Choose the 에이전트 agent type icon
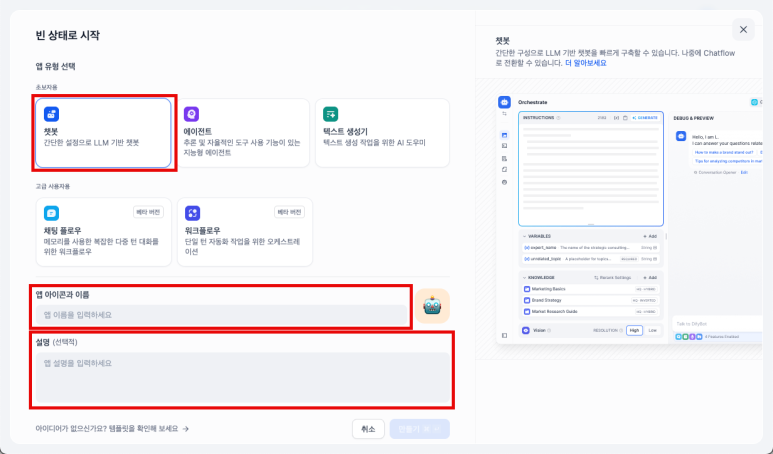773x454 pixels. [x=191, y=114]
